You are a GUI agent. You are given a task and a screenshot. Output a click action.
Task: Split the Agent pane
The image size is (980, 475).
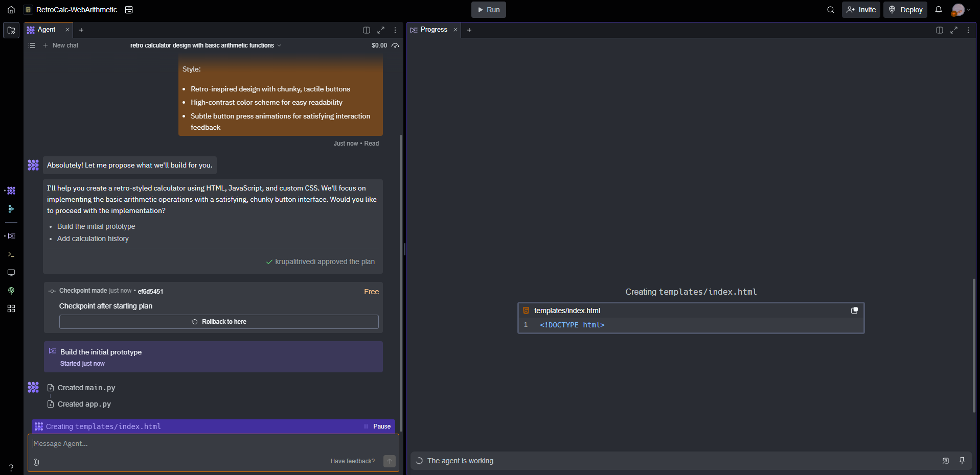pyautogui.click(x=367, y=30)
